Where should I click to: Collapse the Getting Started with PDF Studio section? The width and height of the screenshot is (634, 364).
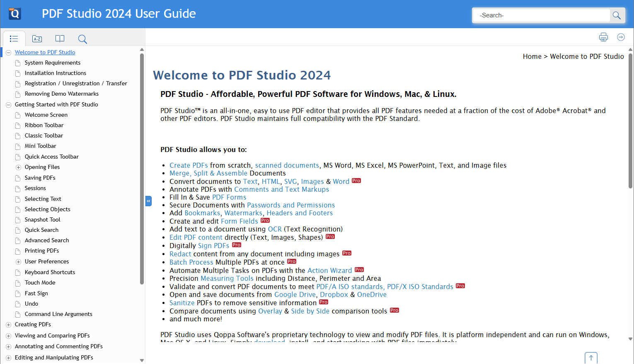point(8,104)
